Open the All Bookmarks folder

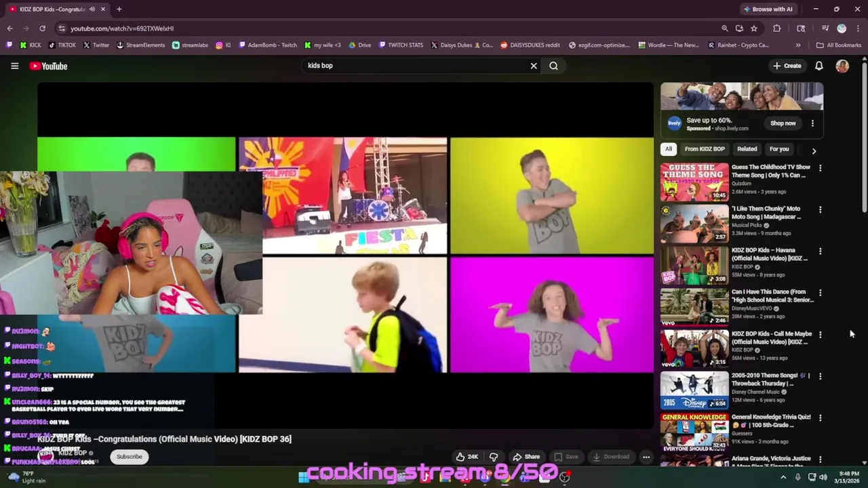point(839,45)
